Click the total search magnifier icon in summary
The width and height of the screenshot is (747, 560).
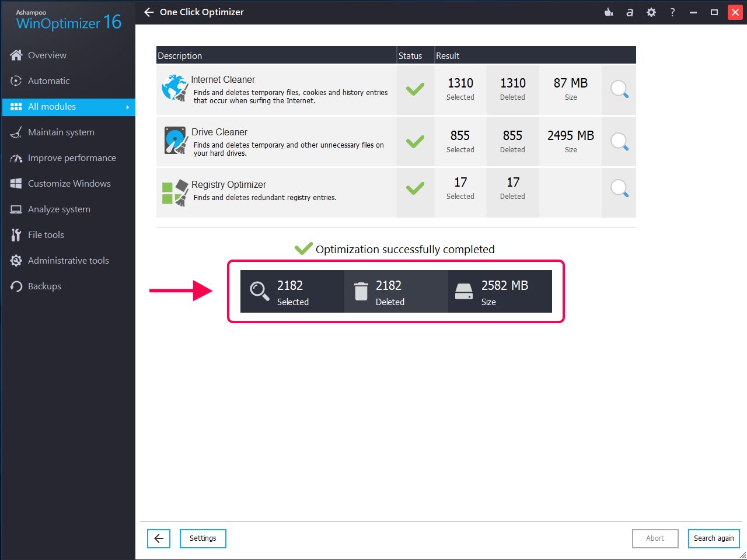click(x=260, y=291)
